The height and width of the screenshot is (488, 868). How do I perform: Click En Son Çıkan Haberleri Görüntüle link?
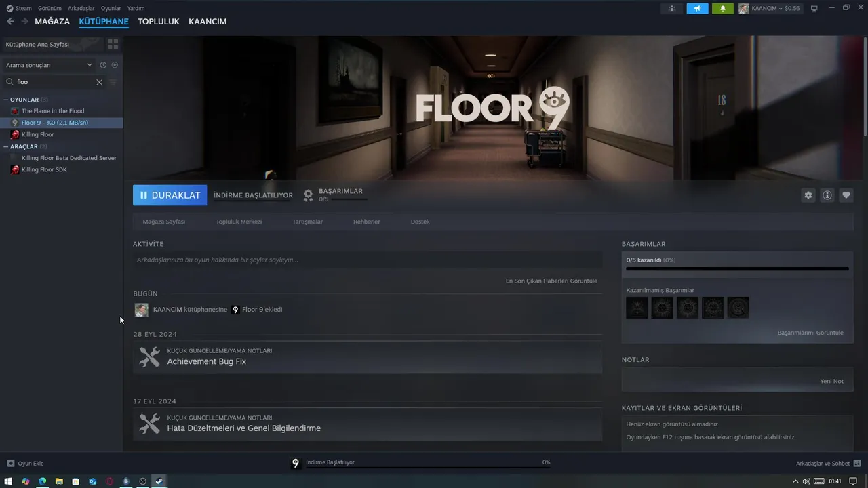pos(551,281)
